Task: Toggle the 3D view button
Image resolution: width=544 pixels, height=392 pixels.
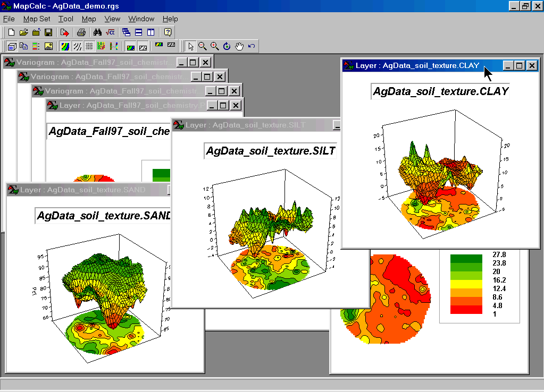Action: tap(12, 46)
